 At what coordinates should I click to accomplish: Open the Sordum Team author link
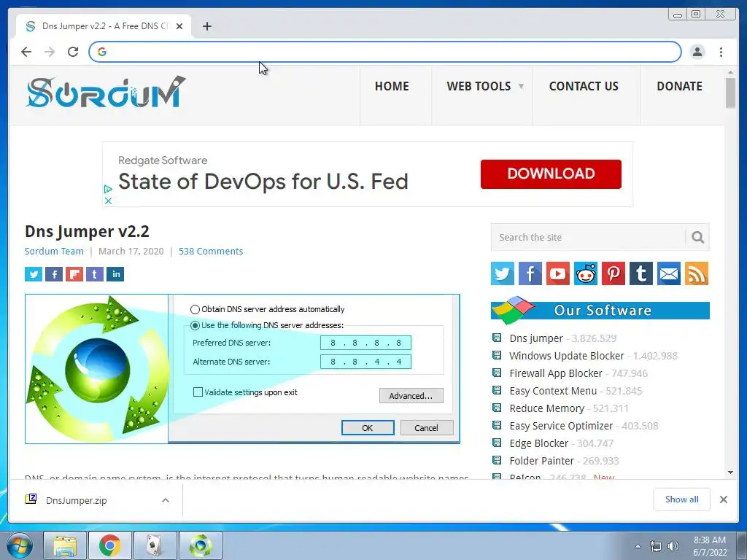pos(54,251)
